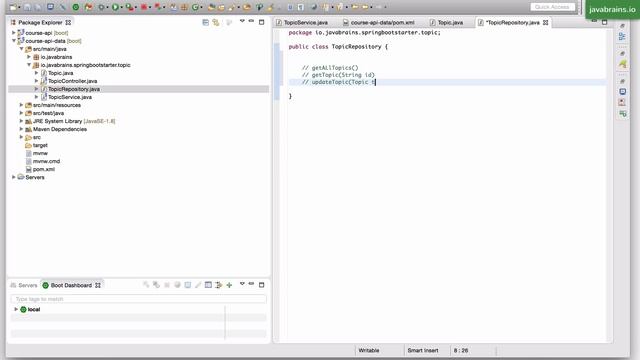
Task: Click the Outline view icon in right sidebar
Action: (x=622, y=37)
